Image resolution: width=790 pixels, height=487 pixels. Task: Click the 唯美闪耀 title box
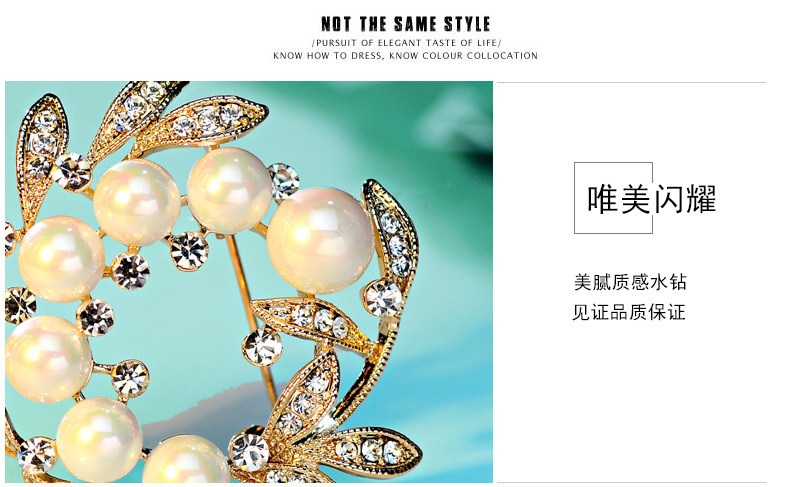[613, 198]
